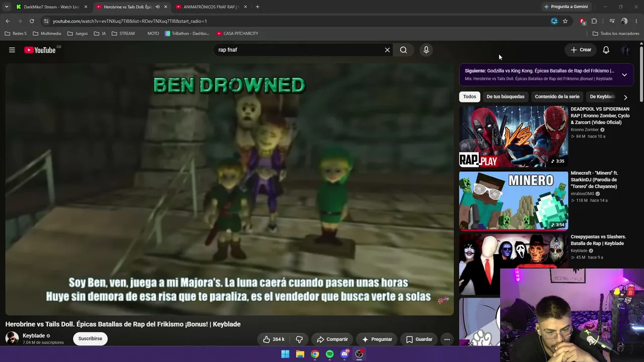Save the video with Guardar
644x362 pixels.
pyautogui.click(x=419, y=339)
